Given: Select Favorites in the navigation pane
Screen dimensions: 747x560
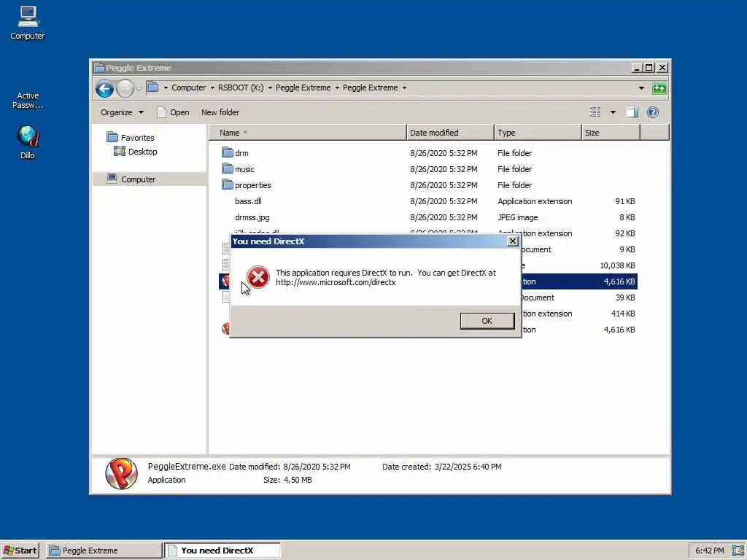Looking at the screenshot, I should (131, 138).
